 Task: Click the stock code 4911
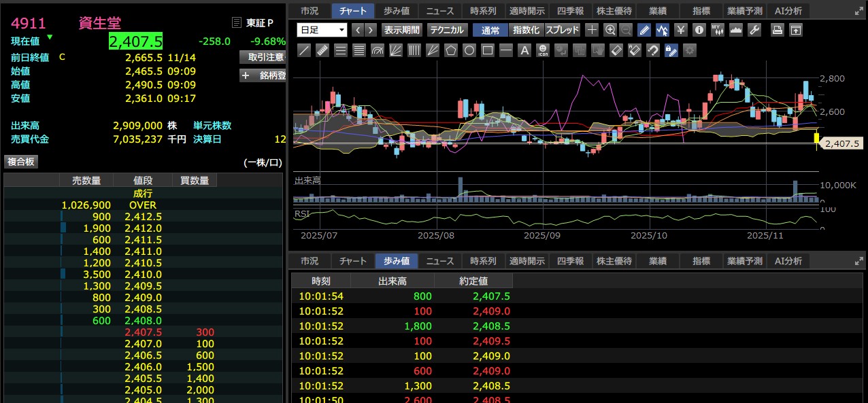[x=28, y=24]
